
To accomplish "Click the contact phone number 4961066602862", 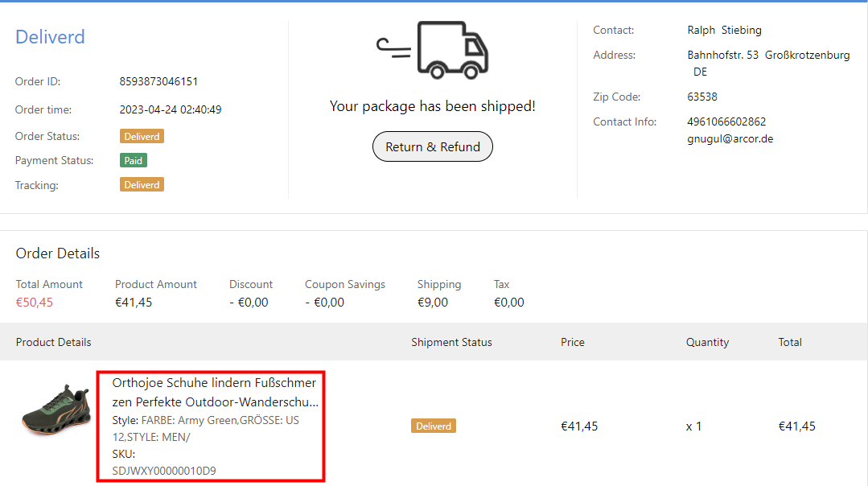I will [726, 121].
